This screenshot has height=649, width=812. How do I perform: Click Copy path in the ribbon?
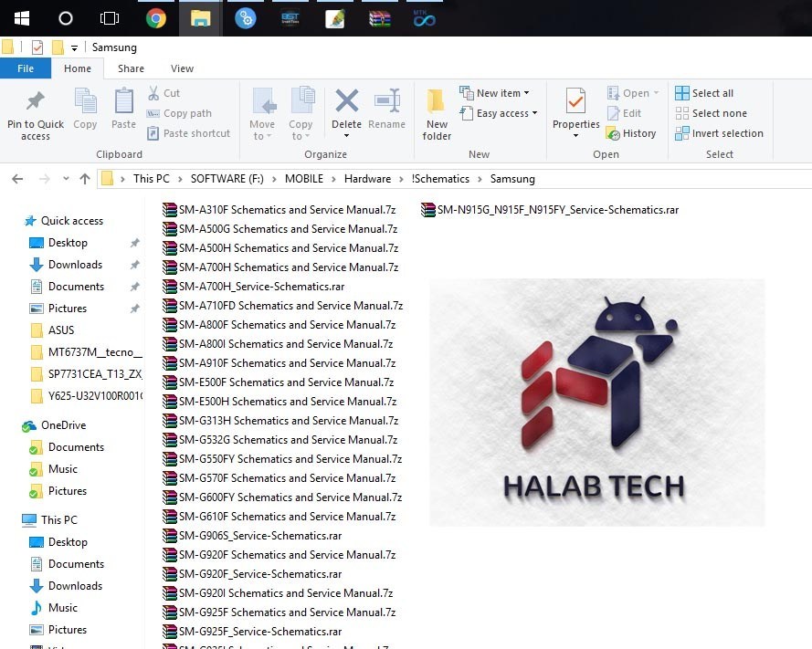click(179, 113)
